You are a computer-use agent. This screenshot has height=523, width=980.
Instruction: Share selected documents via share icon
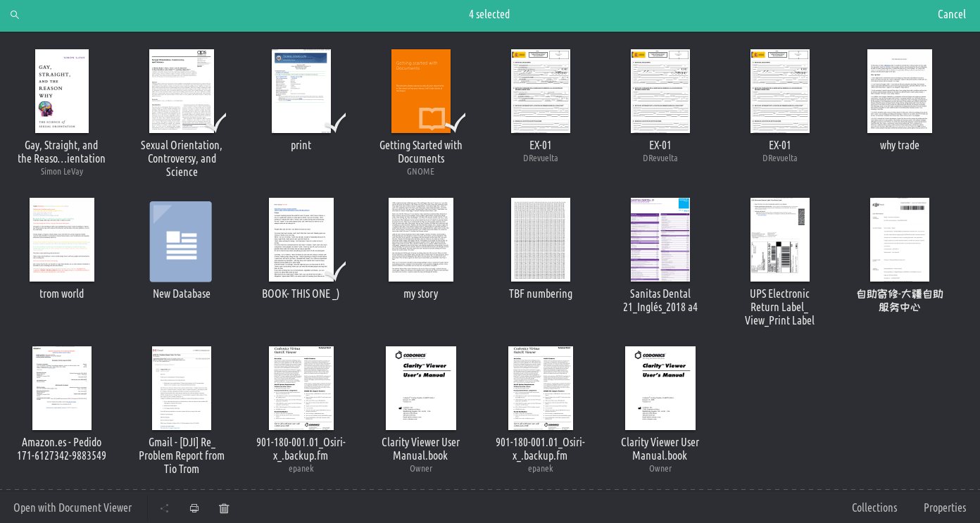(165, 508)
